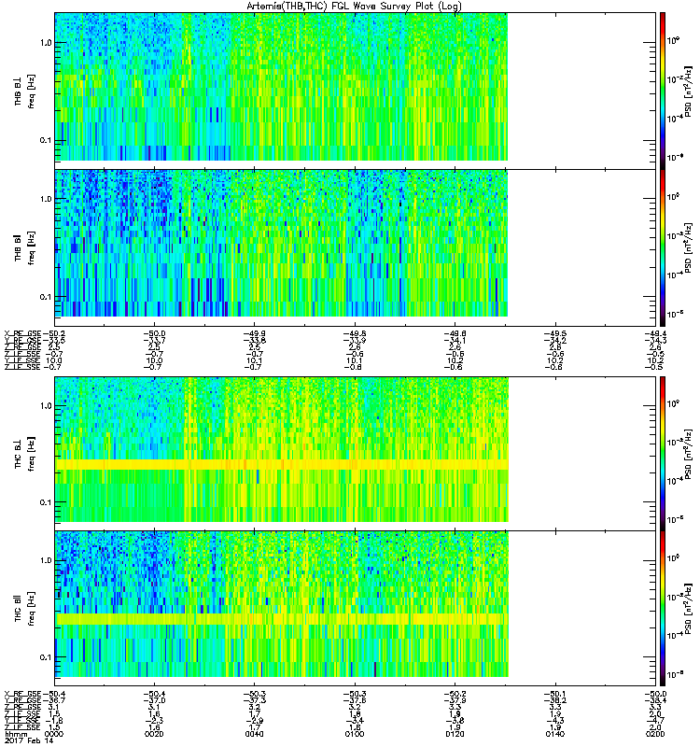
Task: Click the yellow horizontal band in the THC B∥ spectrogram
Action: [282, 619]
